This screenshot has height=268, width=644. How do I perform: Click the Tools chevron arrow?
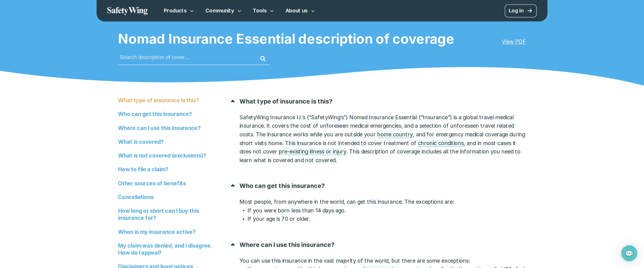(x=272, y=11)
